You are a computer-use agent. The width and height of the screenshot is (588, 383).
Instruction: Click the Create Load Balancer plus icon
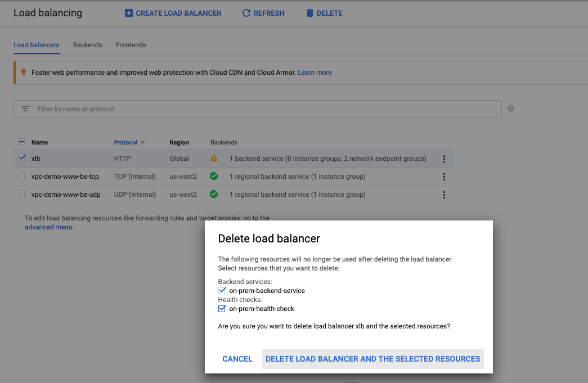(129, 13)
